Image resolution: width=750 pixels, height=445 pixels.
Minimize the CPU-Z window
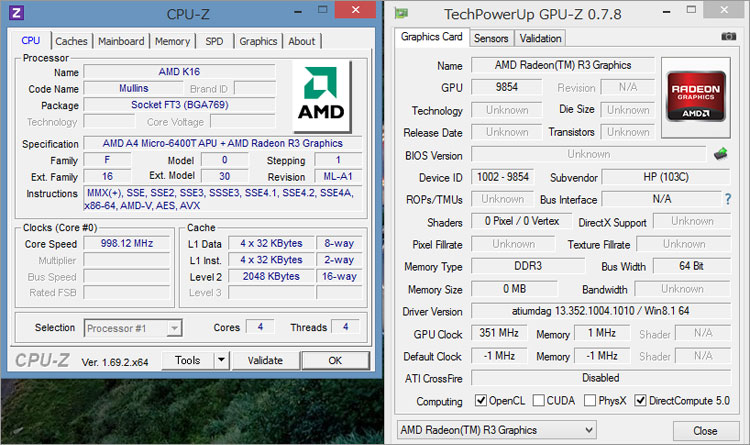pyautogui.click(x=298, y=11)
